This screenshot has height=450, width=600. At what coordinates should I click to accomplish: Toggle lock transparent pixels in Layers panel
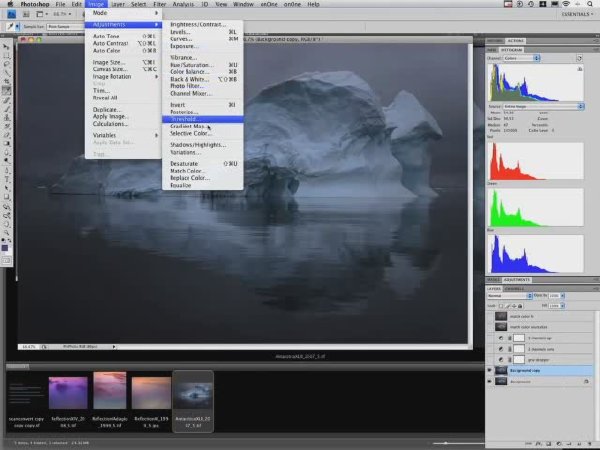point(501,306)
